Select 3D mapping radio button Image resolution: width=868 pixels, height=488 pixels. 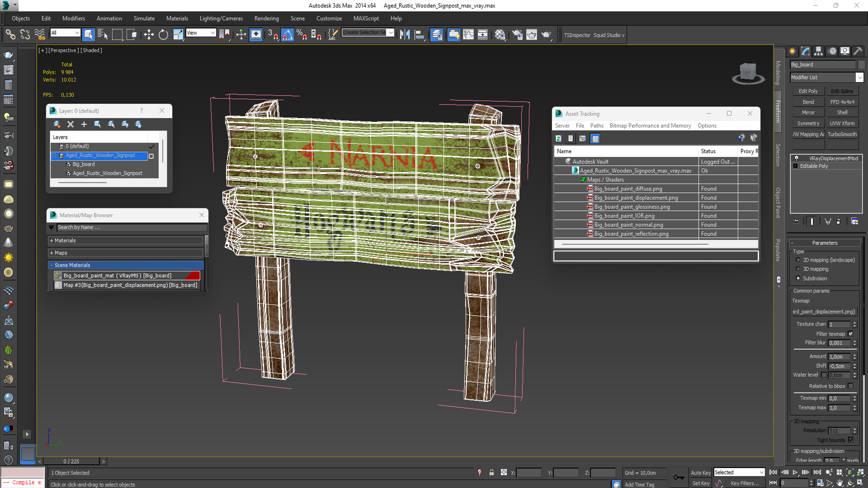[x=798, y=269]
